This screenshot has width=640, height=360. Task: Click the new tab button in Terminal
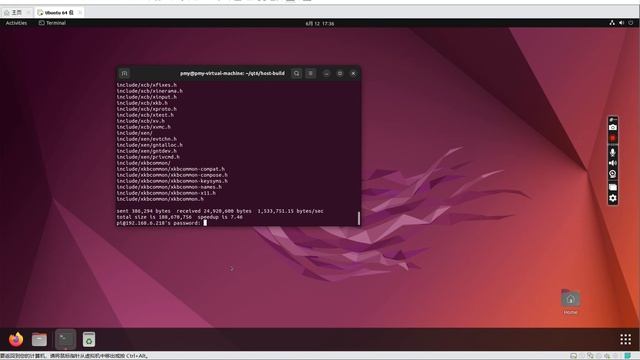[x=124, y=73]
